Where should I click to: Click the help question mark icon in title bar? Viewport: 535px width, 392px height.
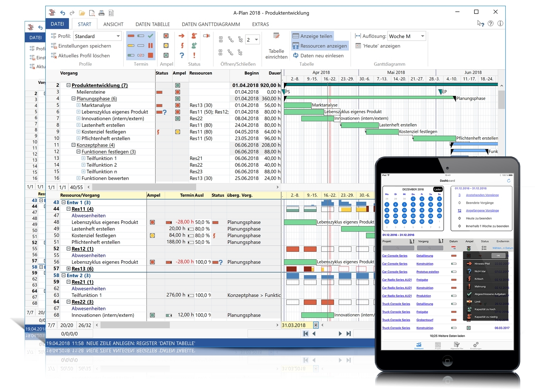(491, 24)
